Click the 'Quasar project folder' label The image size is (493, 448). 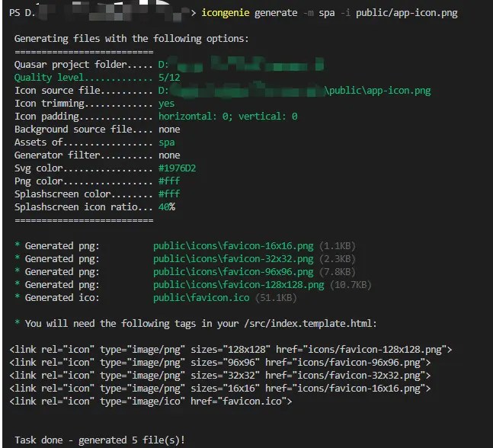click(70, 65)
